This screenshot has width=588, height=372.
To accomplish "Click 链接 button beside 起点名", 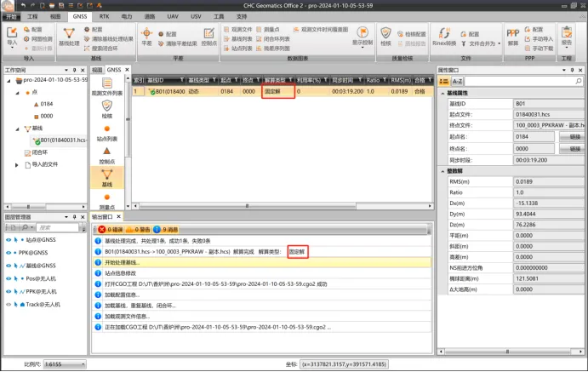I will 571,137.
